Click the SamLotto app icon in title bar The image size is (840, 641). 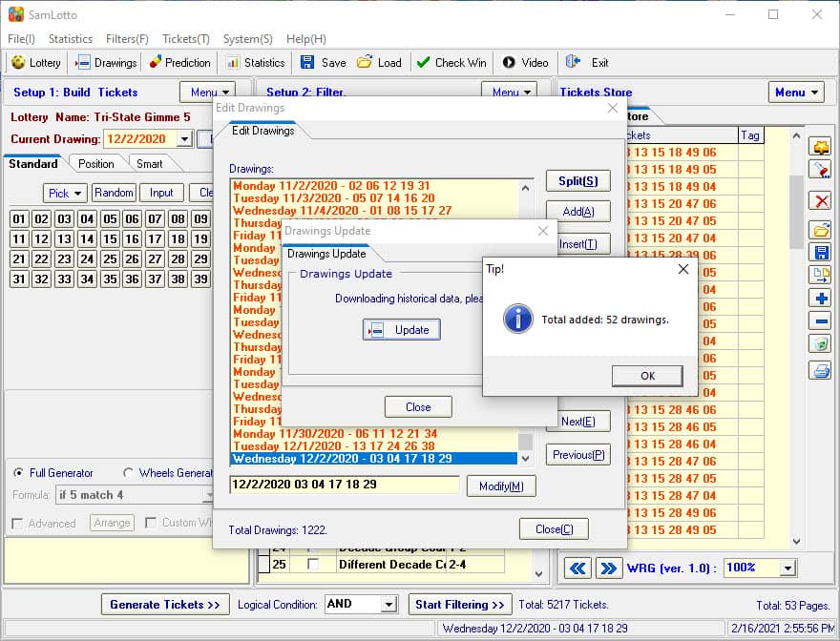(16, 14)
